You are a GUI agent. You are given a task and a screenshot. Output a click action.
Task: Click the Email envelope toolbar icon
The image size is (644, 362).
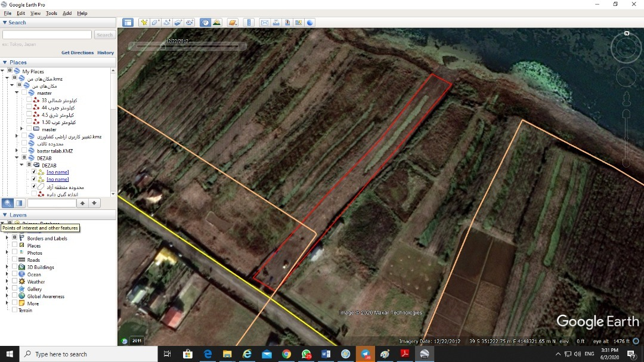point(265,23)
